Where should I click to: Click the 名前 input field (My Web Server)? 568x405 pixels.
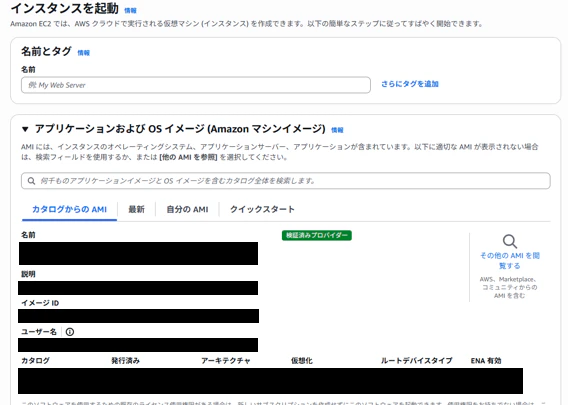[196, 85]
